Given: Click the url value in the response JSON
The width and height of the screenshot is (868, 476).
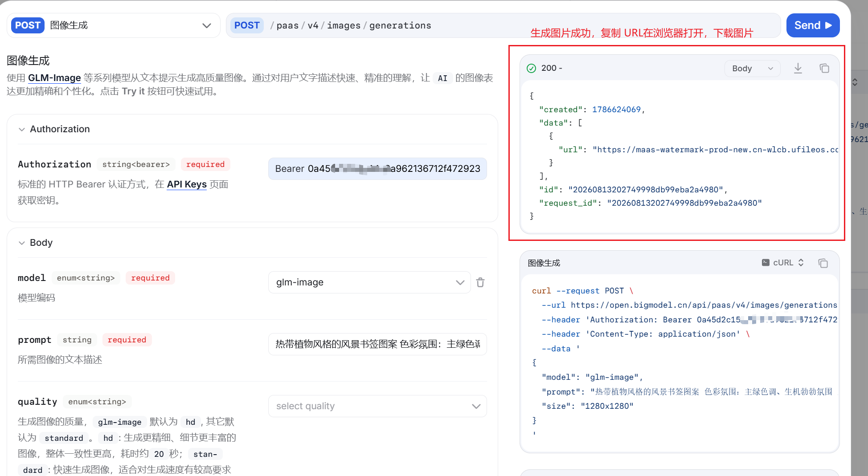Looking at the screenshot, I should [x=716, y=150].
